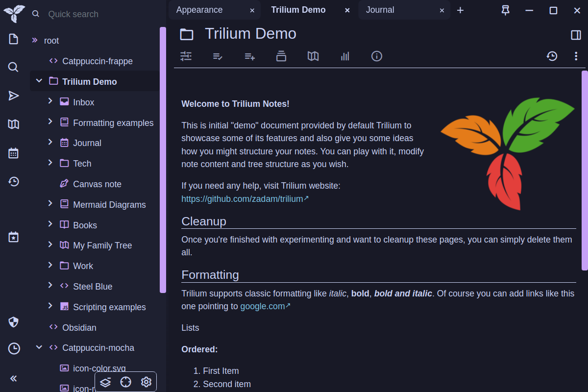This screenshot has width=588, height=392.
Task: Open a new tab with plus
Action: click(460, 10)
